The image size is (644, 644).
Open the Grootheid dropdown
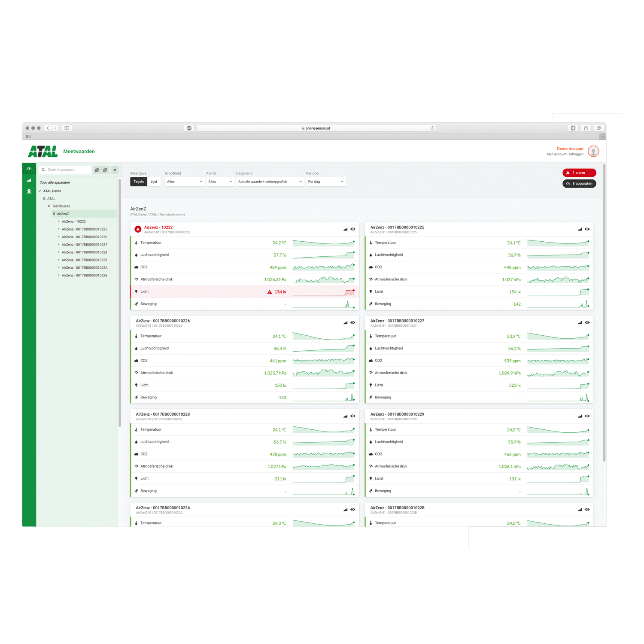click(184, 182)
